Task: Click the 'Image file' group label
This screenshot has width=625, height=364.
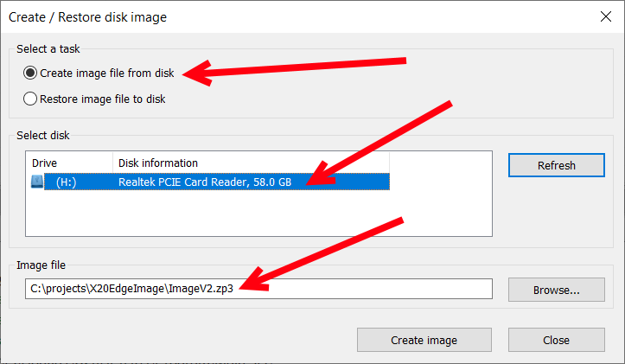Action: (41, 265)
